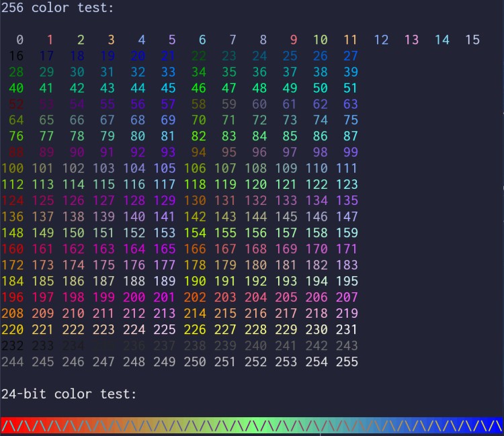Click the 24-bit rainbow gradient bar

[252, 425]
